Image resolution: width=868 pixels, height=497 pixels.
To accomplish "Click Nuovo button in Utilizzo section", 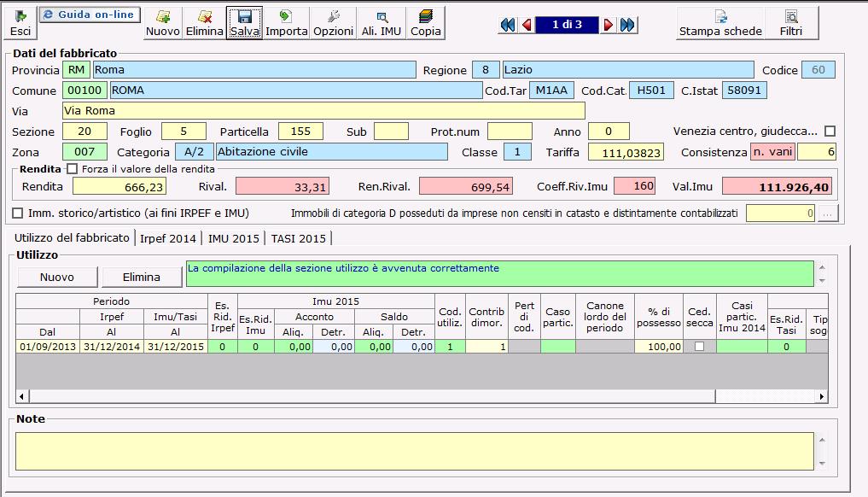I will [x=56, y=277].
